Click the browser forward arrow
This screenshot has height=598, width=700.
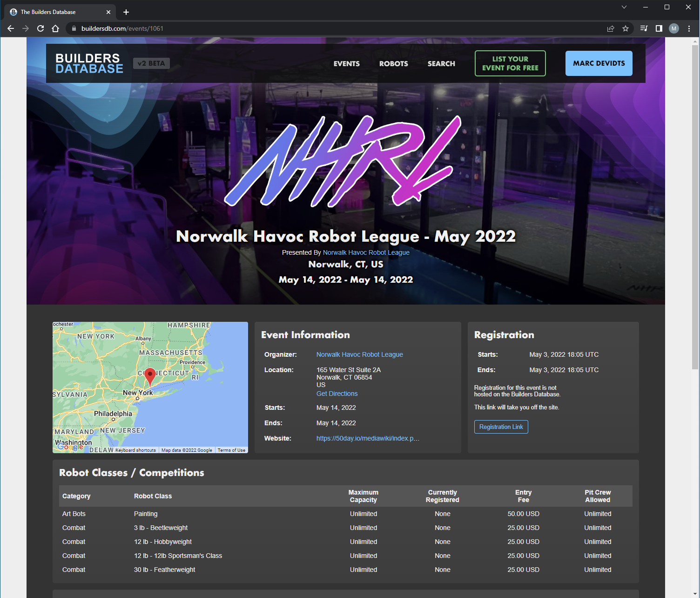[26, 28]
